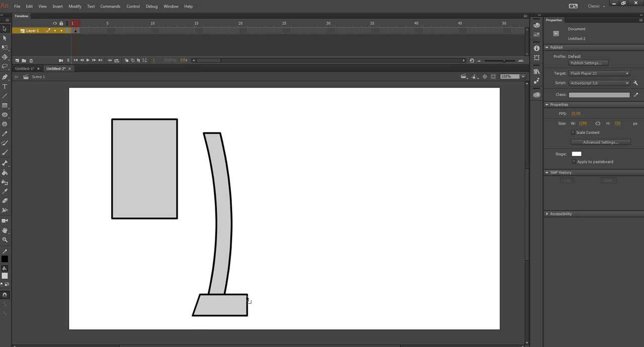This screenshot has height=347, width=644.
Task: Open the File menu
Action: [x=17, y=7]
